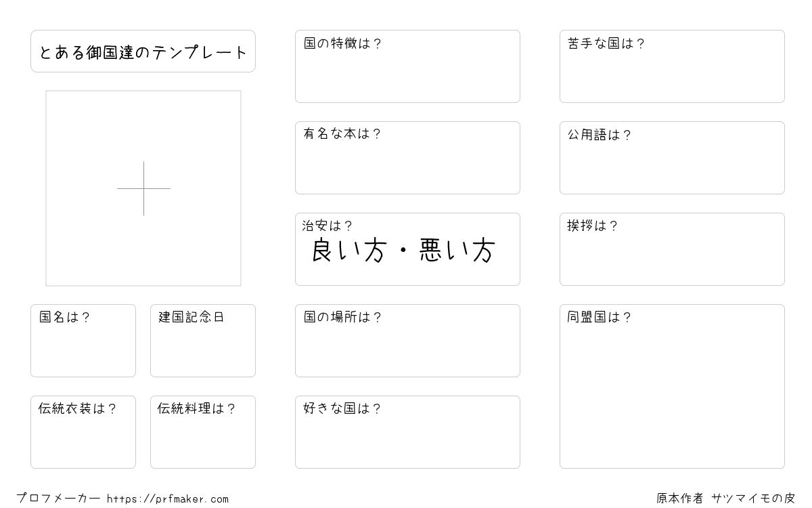Click the プロフメーカー footer text
Screen dimensions: 812x508
(x=58, y=499)
